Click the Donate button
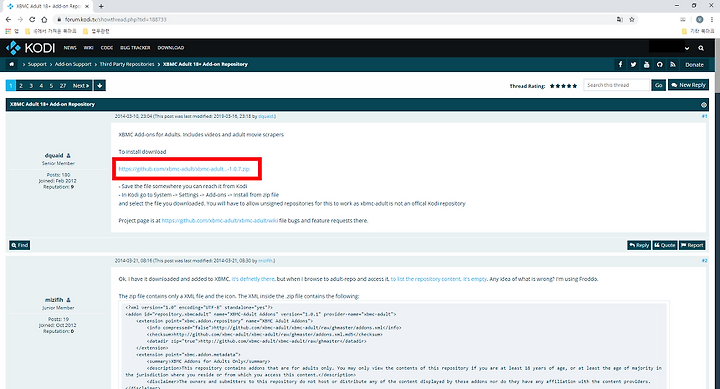This screenshot has height=389, width=720. 694,65
